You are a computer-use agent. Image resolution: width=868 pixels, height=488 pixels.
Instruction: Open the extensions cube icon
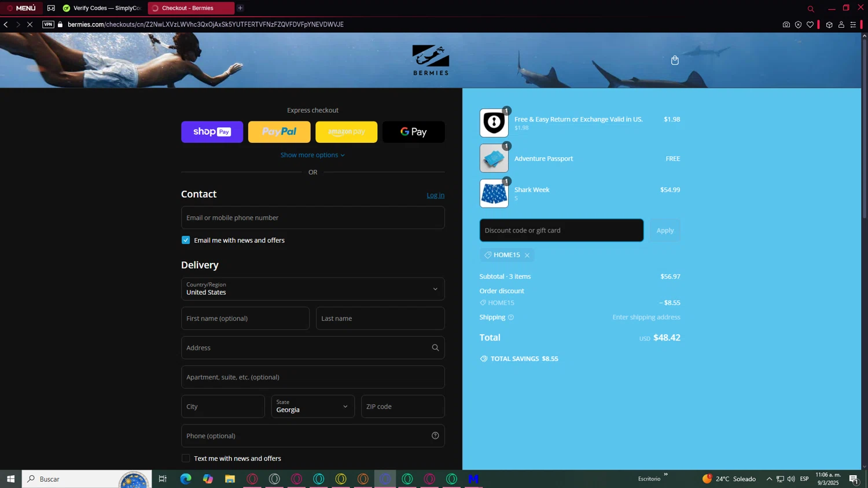tap(829, 24)
